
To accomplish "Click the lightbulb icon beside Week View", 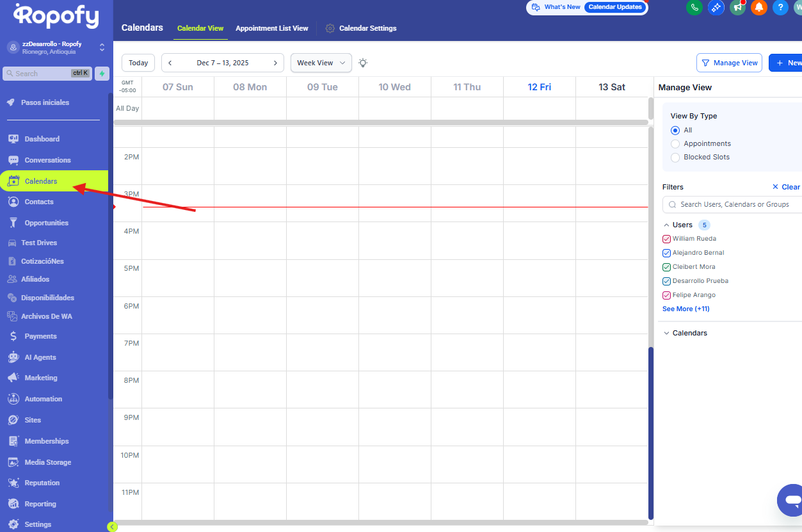I will pyautogui.click(x=363, y=63).
